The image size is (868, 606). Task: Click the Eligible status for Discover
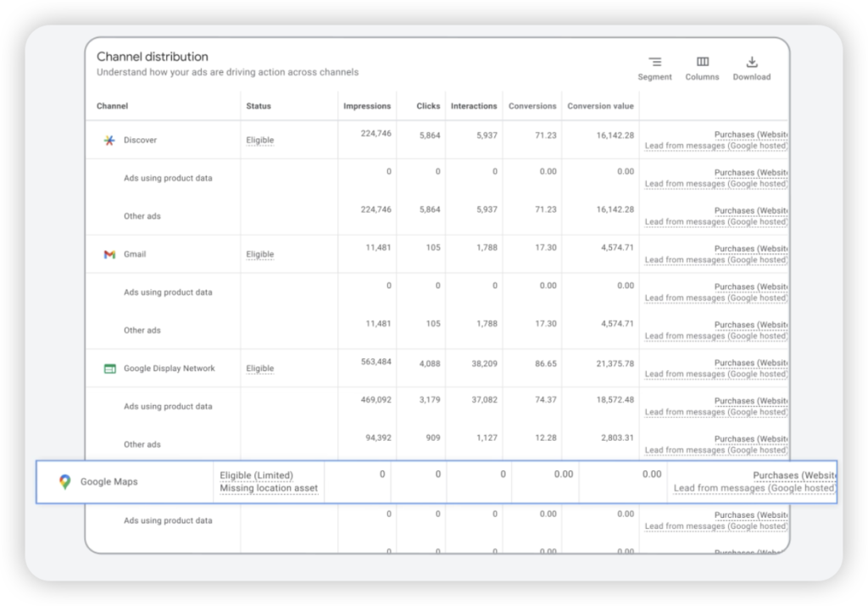tap(260, 140)
